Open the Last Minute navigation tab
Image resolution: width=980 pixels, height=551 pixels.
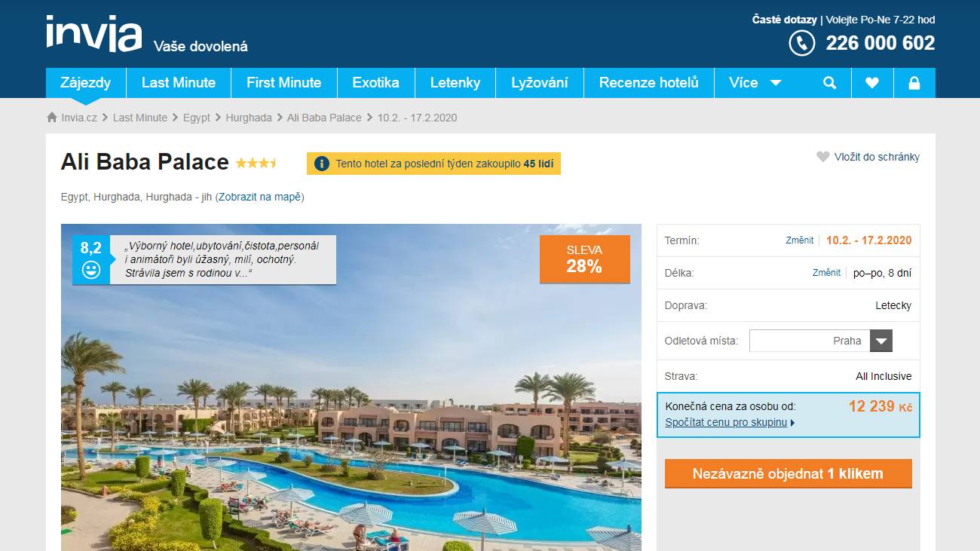coord(179,83)
